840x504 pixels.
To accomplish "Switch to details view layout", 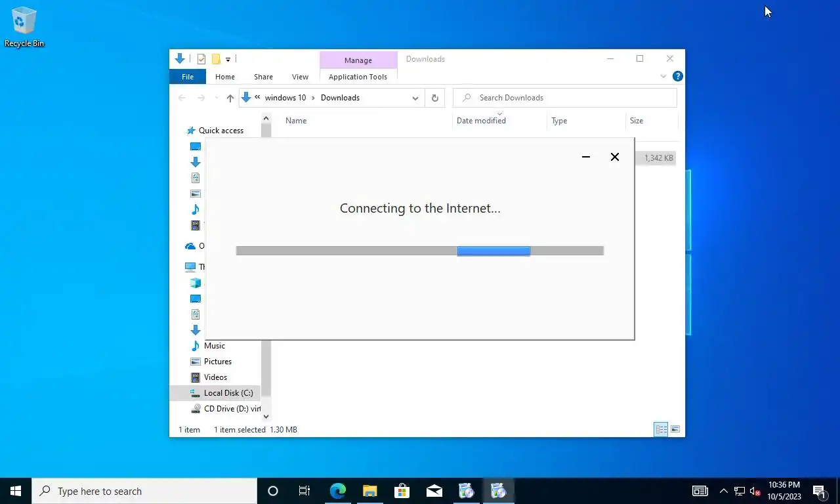I will [661, 430].
